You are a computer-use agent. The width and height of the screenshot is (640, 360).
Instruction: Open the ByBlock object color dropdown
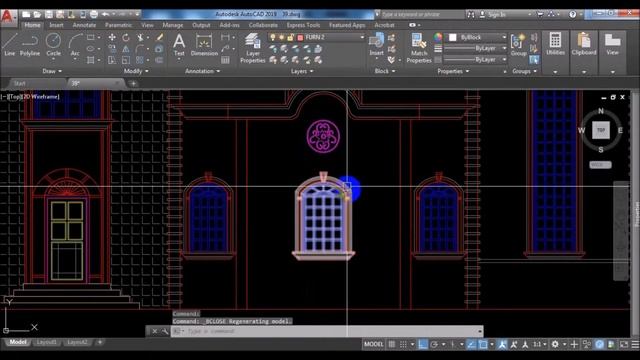tap(504, 37)
